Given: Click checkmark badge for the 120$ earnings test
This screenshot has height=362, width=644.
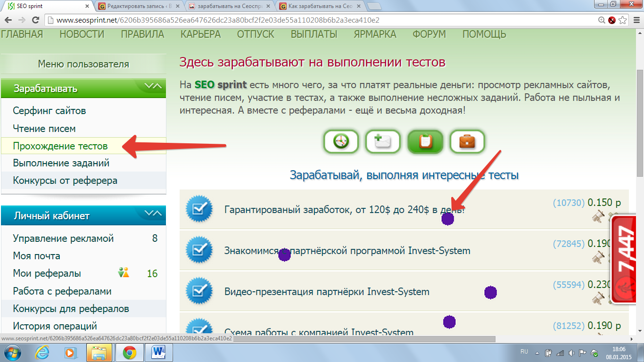Looking at the screenshot, I should pyautogui.click(x=199, y=209).
